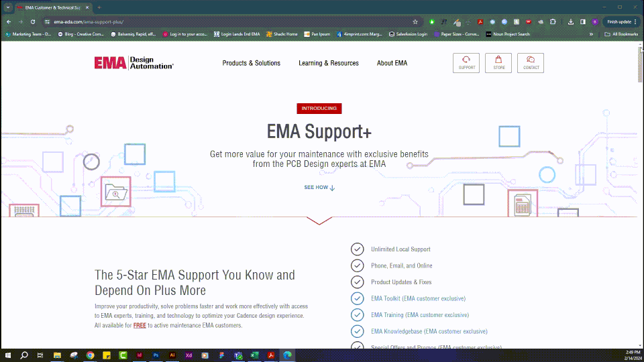Screen dimensions: 644x362
Task: Open the About EMA menu
Action: [392, 63]
